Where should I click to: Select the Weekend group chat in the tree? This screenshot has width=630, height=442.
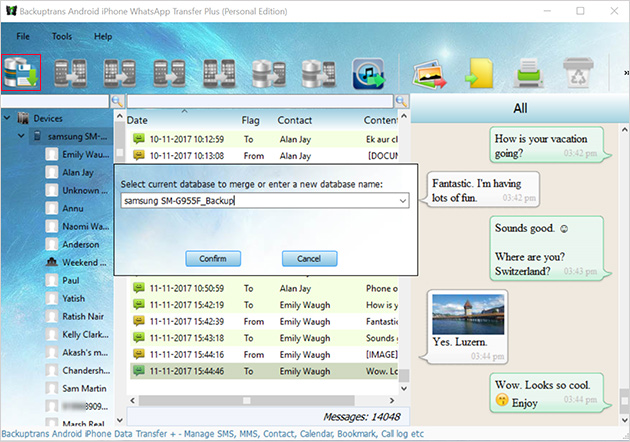[76, 262]
